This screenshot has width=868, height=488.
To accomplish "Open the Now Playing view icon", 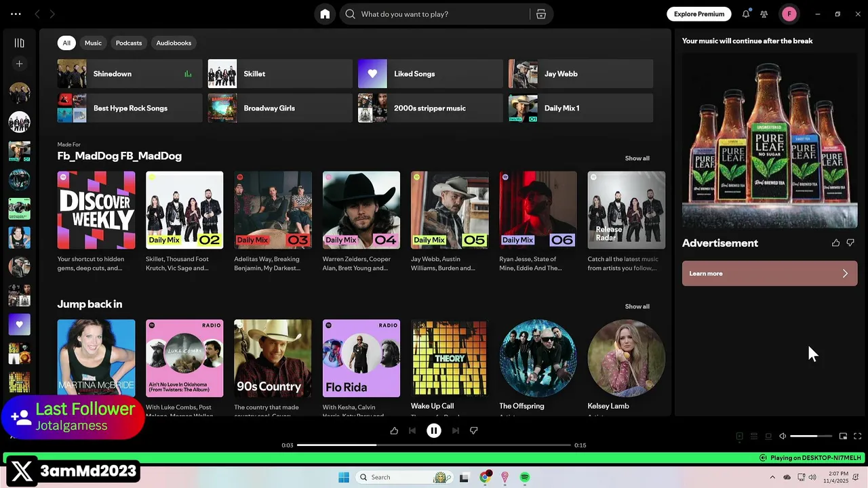I will (740, 436).
